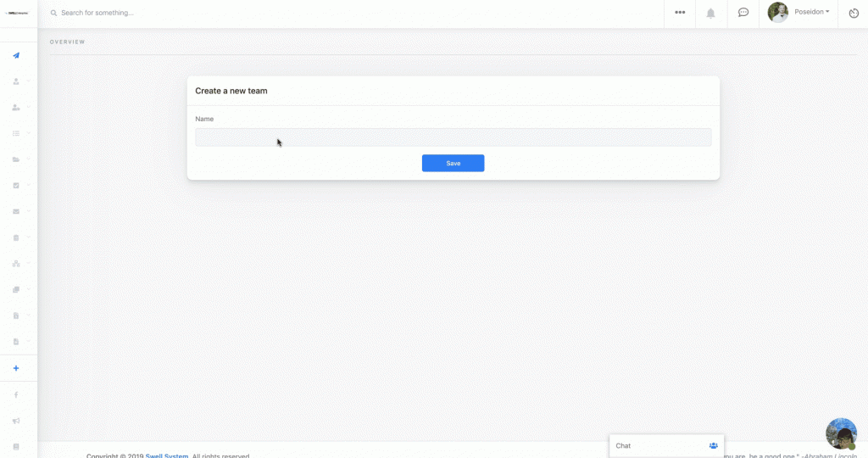Select the checked task box sidebar icon
This screenshot has width=868, height=458.
click(x=16, y=186)
